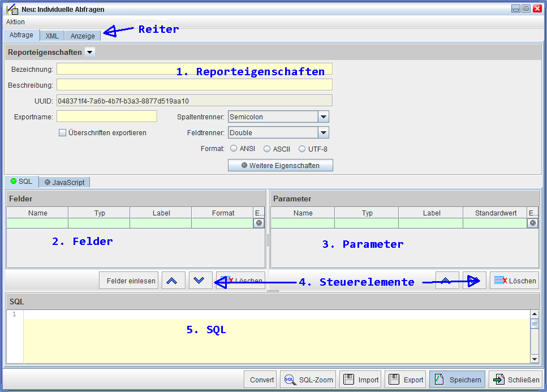Click the Weitere Eigenschaften button
The image size is (547, 392).
(x=280, y=165)
